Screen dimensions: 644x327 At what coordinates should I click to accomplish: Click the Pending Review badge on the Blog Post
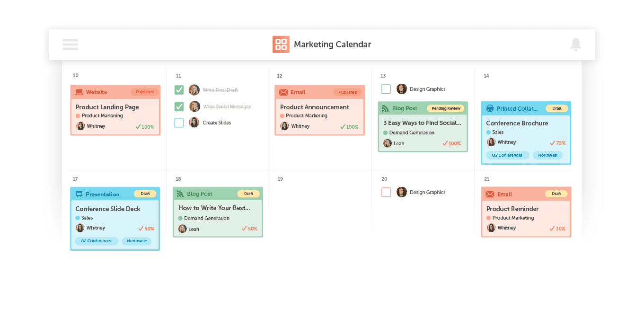pyautogui.click(x=446, y=108)
